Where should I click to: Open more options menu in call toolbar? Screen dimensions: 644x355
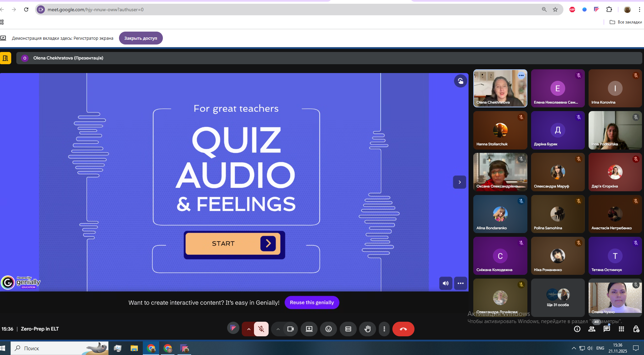(384, 329)
